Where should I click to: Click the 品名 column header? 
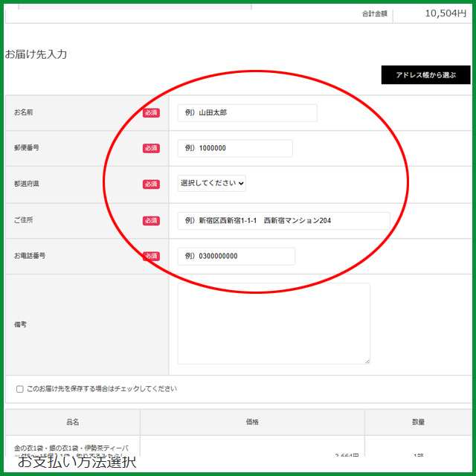(x=72, y=422)
